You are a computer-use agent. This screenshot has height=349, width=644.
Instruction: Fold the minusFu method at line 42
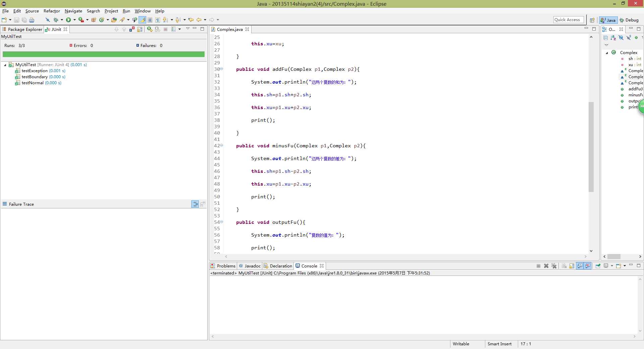221,145
